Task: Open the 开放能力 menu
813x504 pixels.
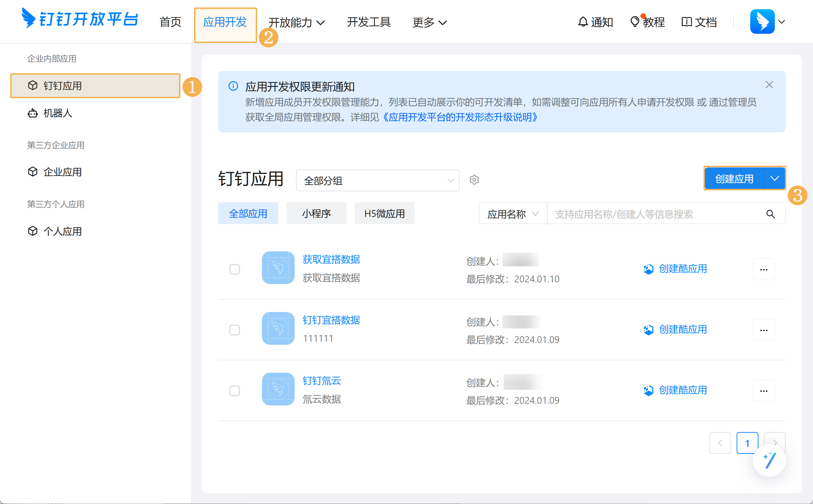Action: [x=296, y=23]
